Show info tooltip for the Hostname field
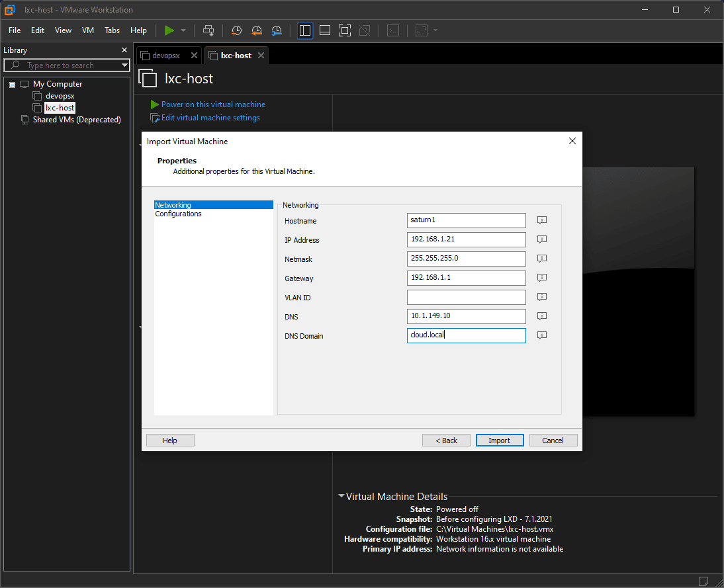Image resolution: width=724 pixels, height=588 pixels. 541,220
